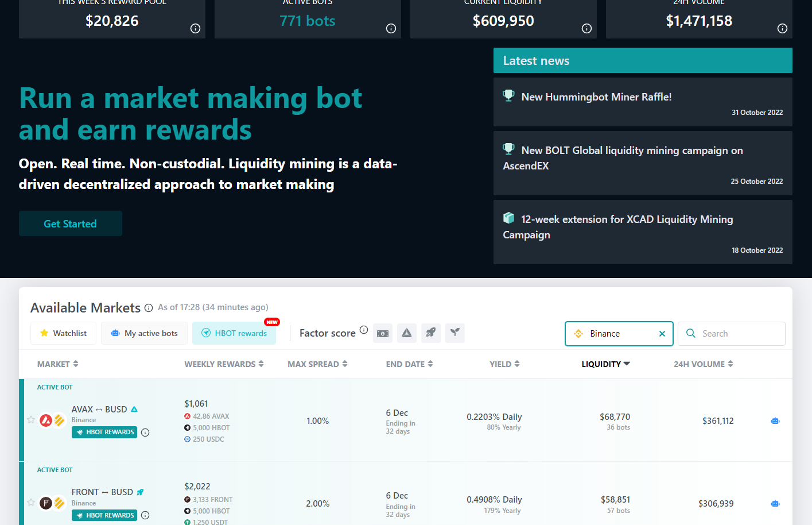Image resolution: width=812 pixels, height=525 pixels.
Task: Select the rocket factor score filter
Action: click(431, 333)
